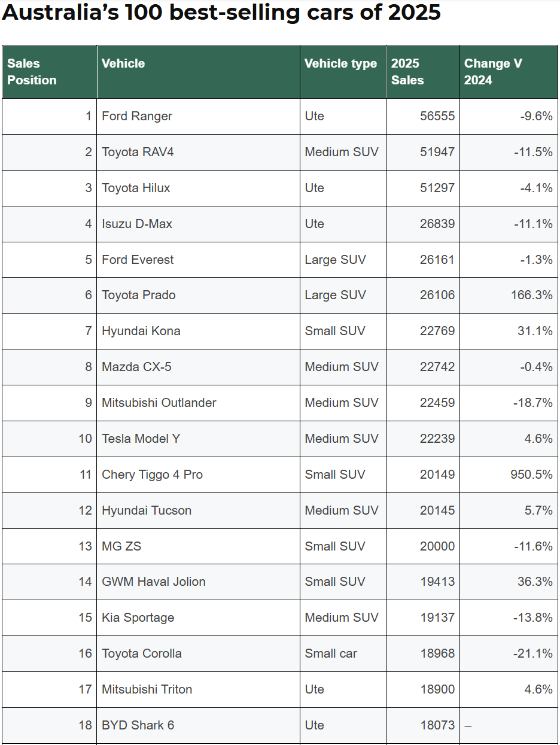Click the Isuzu D-Max row name

pos(137,224)
